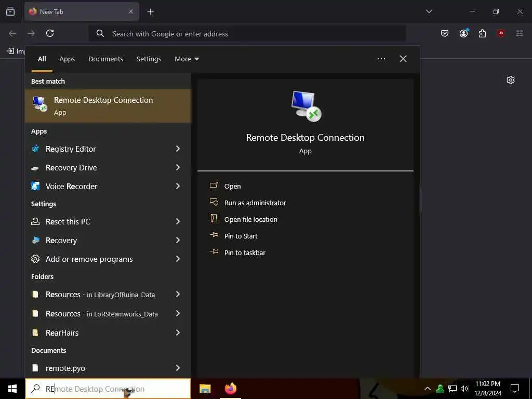Image resolution: width=532 pixels, height=399 pixels.
Task: Click the uBlock Origin extension icon
Action: (x=501, y=33)
